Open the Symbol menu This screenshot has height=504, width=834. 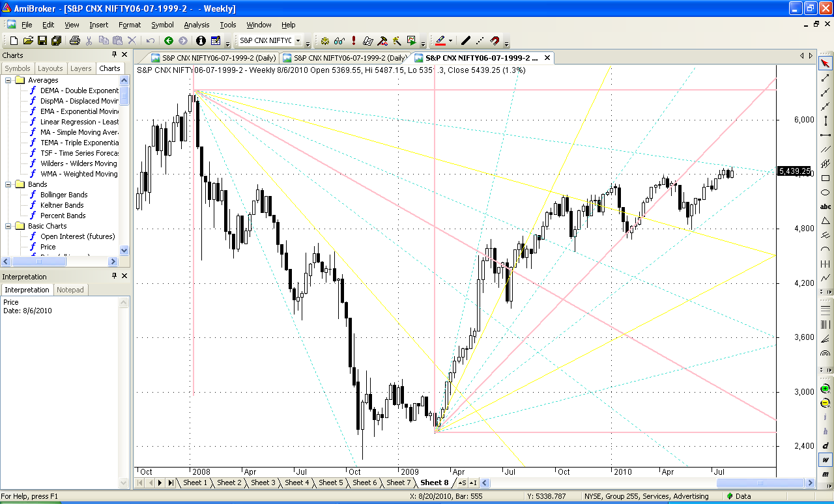click(x=162, y=25)
